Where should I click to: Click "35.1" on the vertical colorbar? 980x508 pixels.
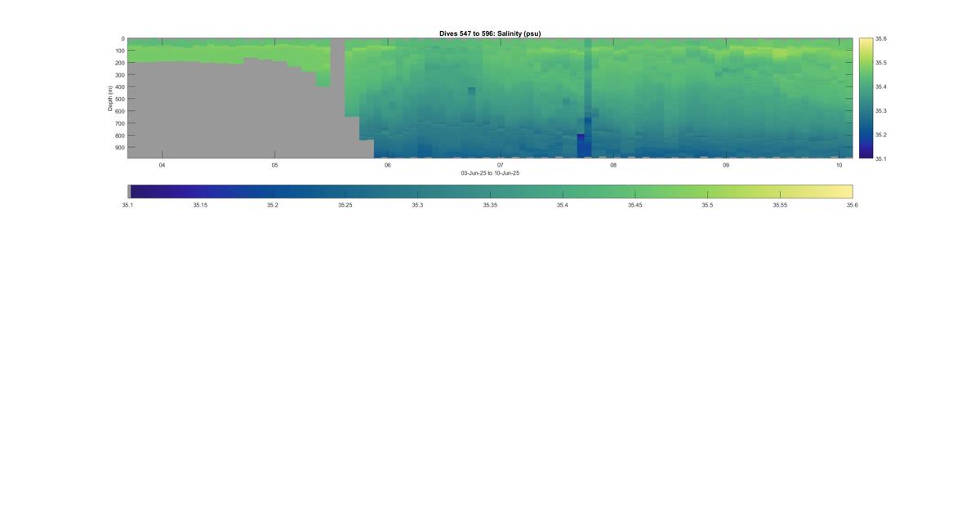(880, 158)
